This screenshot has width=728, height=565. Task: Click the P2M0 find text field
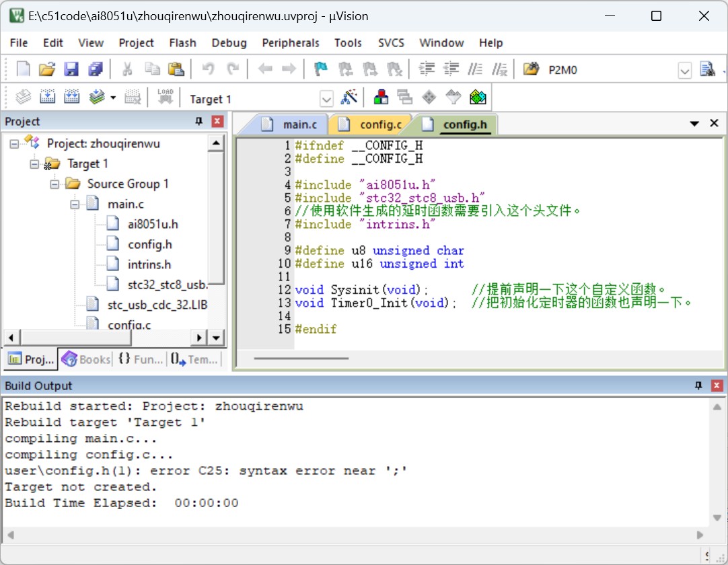(611, 70)
